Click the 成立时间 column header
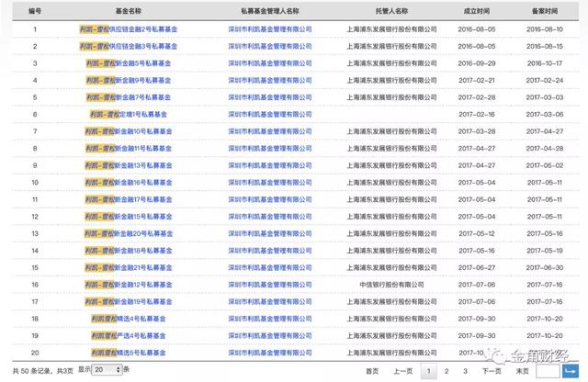The image size is (588, 382). click(477, 11)
